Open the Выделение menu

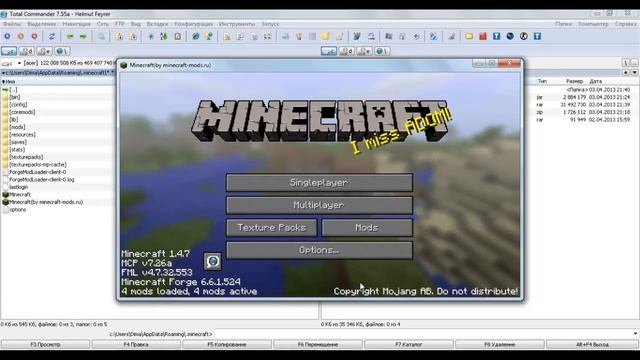[42, 24]
